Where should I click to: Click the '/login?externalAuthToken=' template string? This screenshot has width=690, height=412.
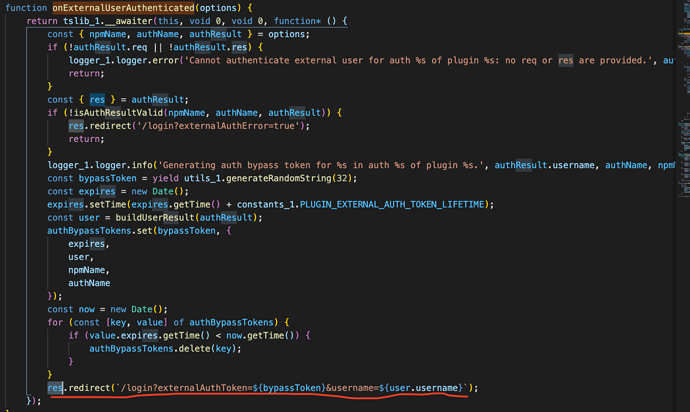pyautogui.click(x=184, y=388)
